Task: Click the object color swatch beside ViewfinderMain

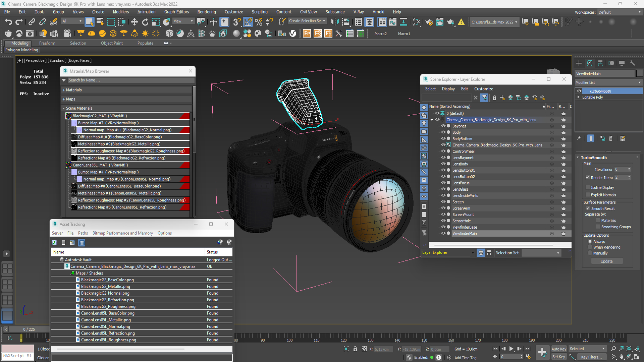Action: (639, 74)
